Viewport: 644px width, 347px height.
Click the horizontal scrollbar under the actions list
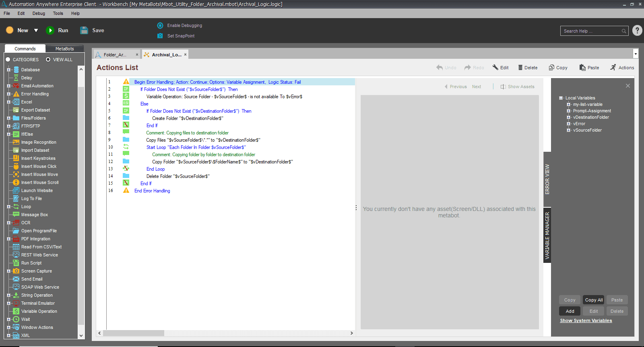coord(225,333)
